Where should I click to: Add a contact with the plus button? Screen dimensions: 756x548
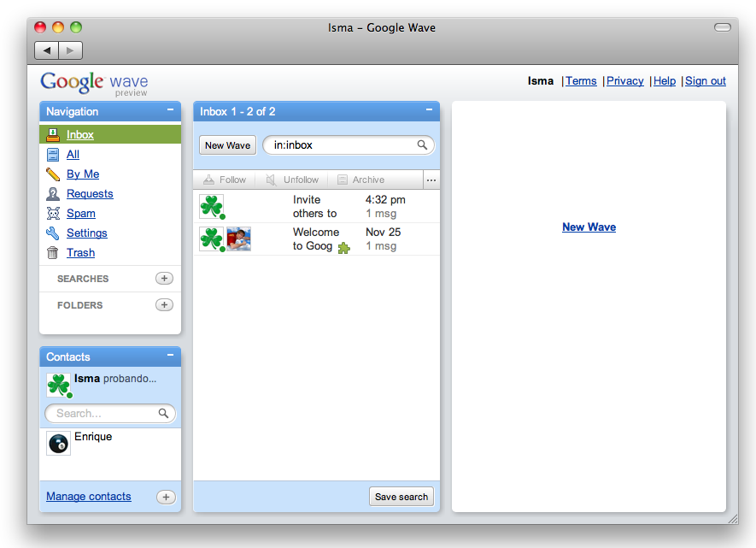coord(166,497)
